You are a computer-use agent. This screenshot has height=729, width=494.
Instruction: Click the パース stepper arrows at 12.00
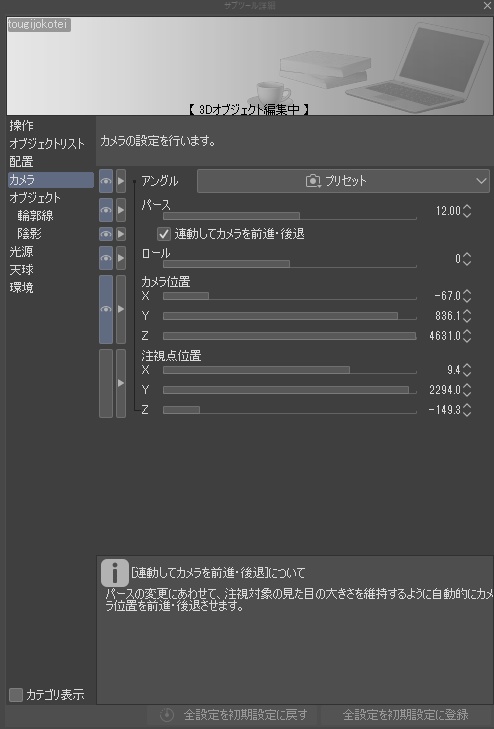pos(467,211)
